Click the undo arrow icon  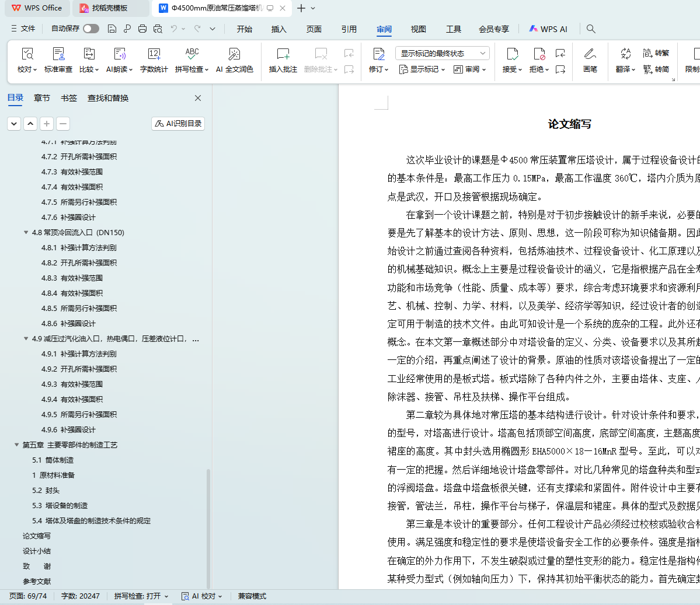173,29
